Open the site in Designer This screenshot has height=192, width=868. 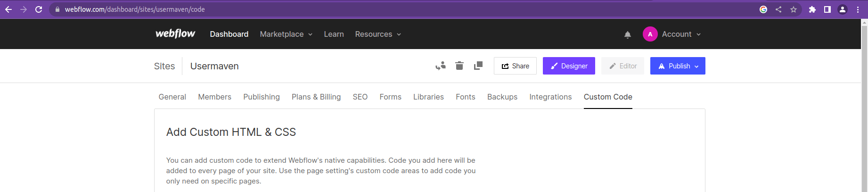[x=569, y=66]
